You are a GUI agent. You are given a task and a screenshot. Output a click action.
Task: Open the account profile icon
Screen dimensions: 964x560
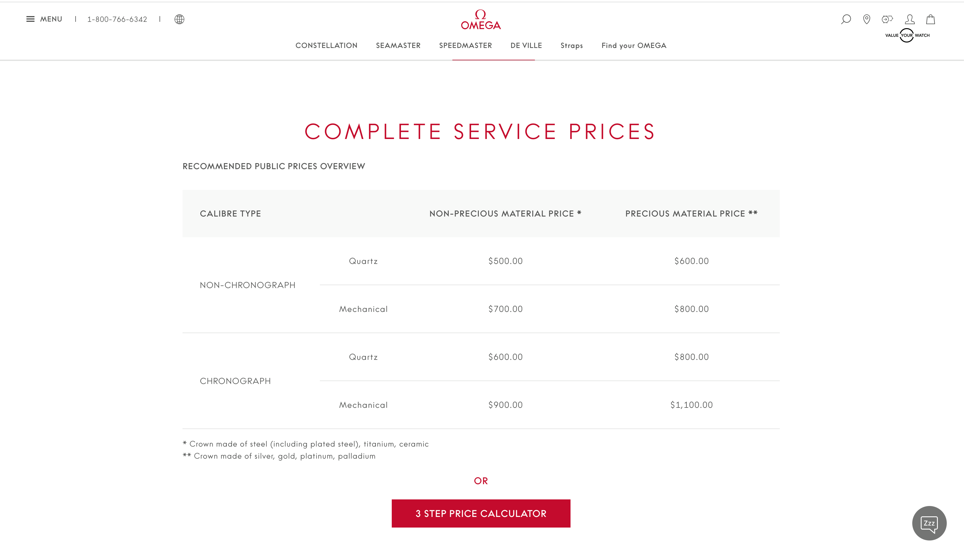pyautogui.click(x=910, y=20)
